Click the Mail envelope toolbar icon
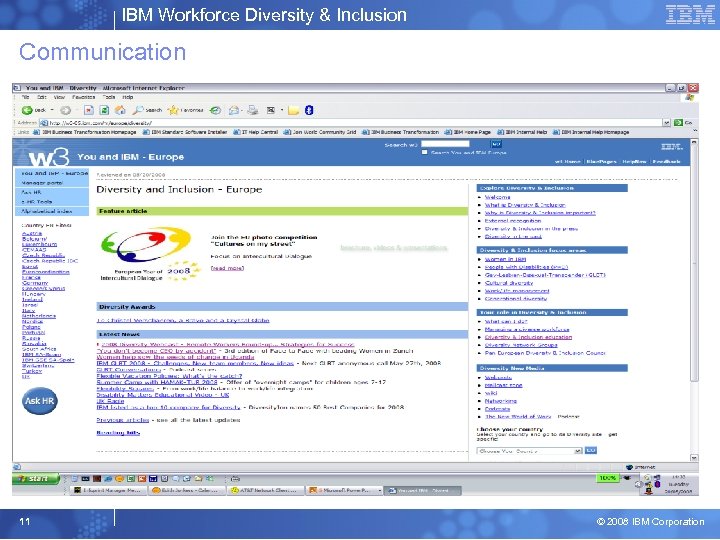Viewport: 720px width, 540px height. [x=234, y=110]
